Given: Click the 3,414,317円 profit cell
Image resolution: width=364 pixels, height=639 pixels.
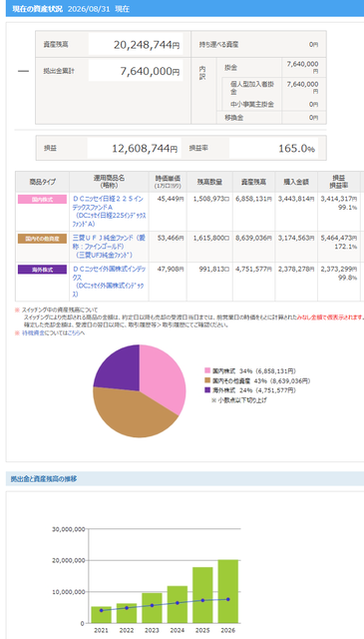Looking at the screenshot, I should [x=339, y=199].
